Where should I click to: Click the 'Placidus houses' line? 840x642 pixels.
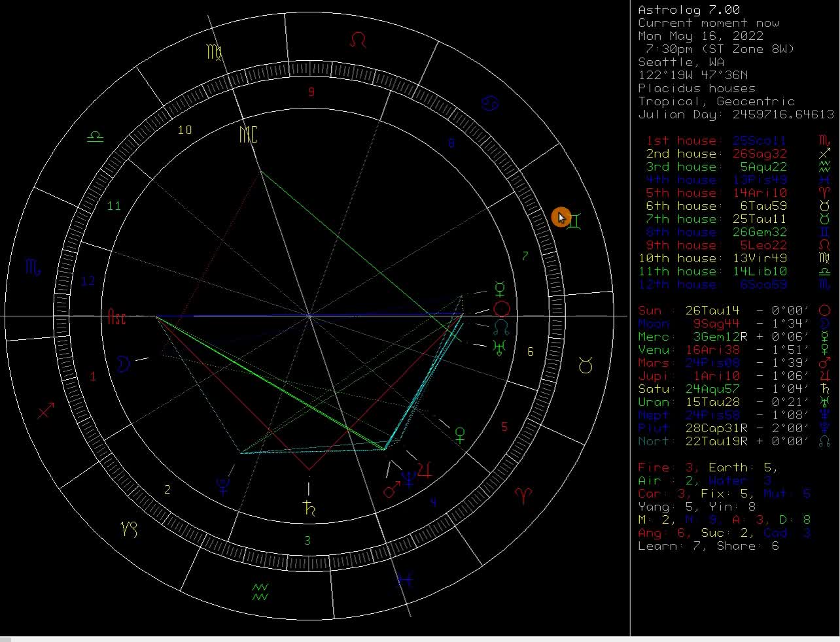click(697, 88)
